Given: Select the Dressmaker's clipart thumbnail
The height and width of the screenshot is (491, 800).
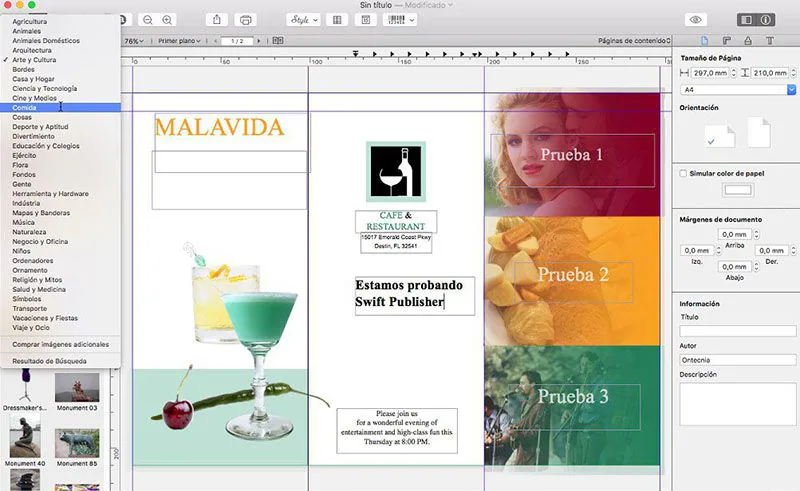Looking at the screenshot, I should (x=25, y=387).
